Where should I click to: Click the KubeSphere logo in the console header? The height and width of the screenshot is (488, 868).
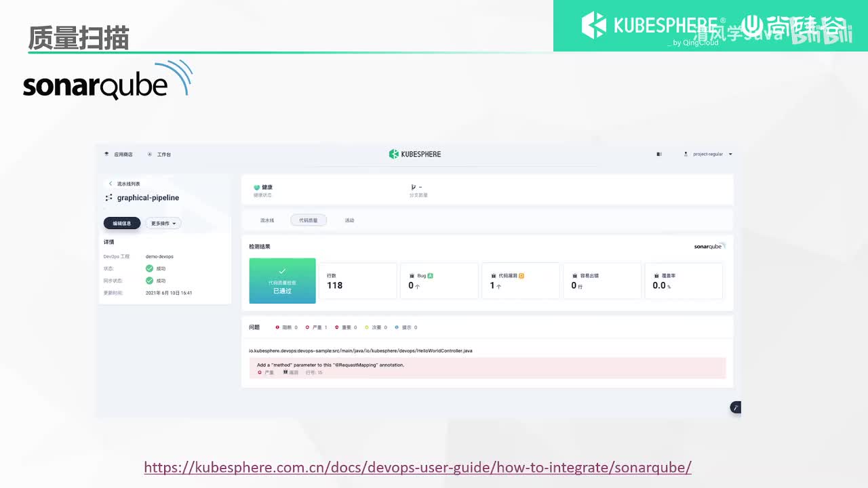[x=415, y=154]
